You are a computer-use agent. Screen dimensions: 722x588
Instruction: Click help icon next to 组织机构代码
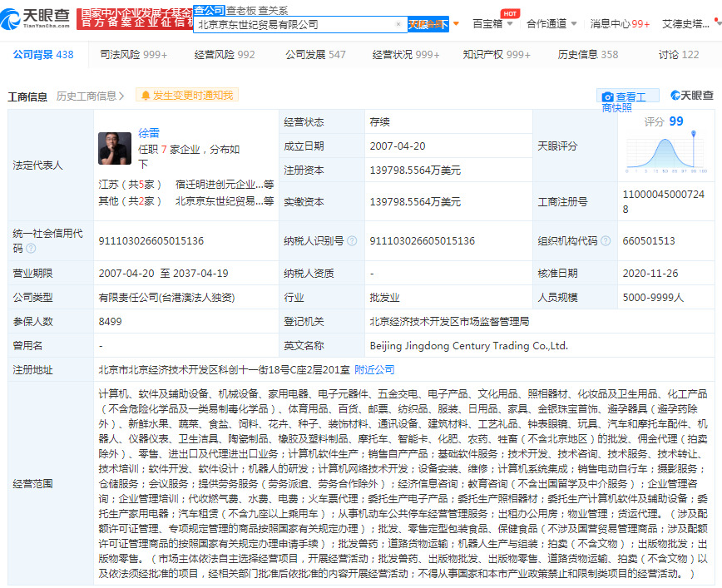(x=606, y=241)
